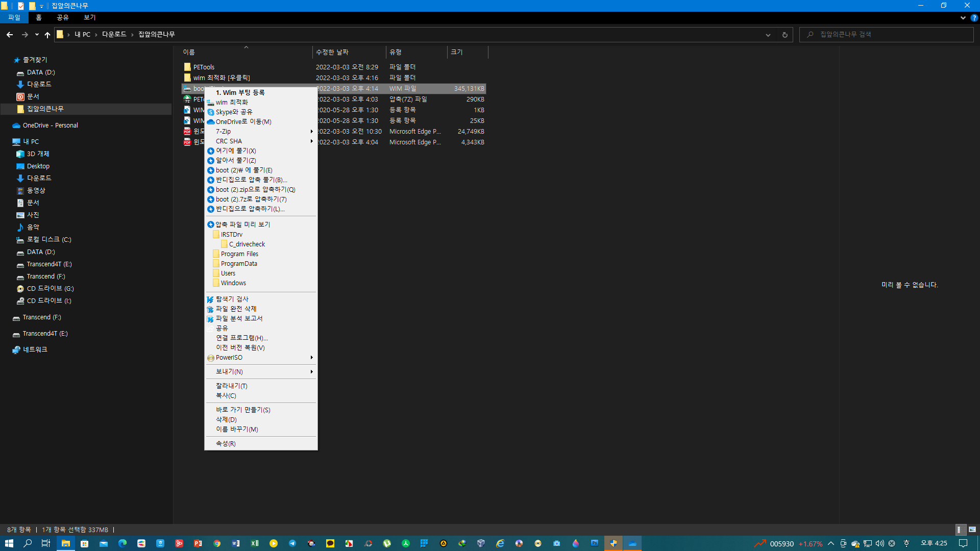980x551 pixels.
Task: Choose '파일 완전 삭제' from the menu
Action: click(x=261, y=309)
